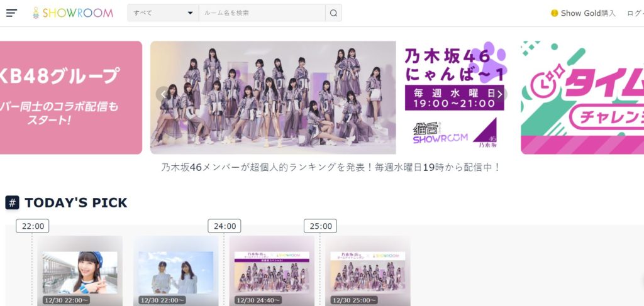Open the hamburger side menu
The height and width of the screenshot is (306, 644).
(x=11, y=13)
